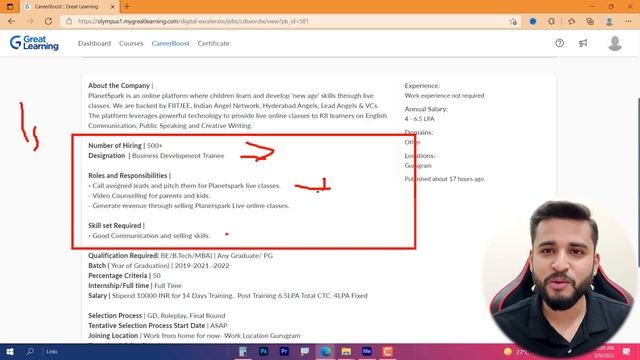Go to the Dashboard tab

[x=94, y=43]
